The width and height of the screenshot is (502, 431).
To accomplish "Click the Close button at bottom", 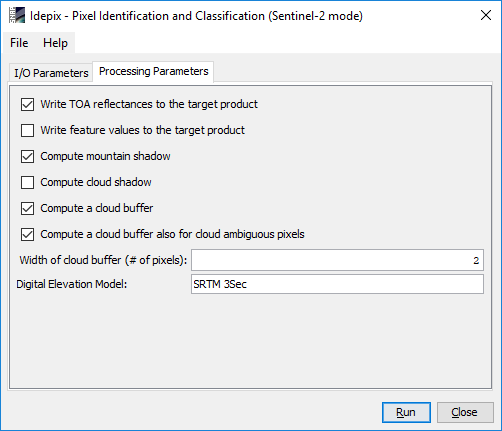I will pyautogui.click(x=465, y=412).
